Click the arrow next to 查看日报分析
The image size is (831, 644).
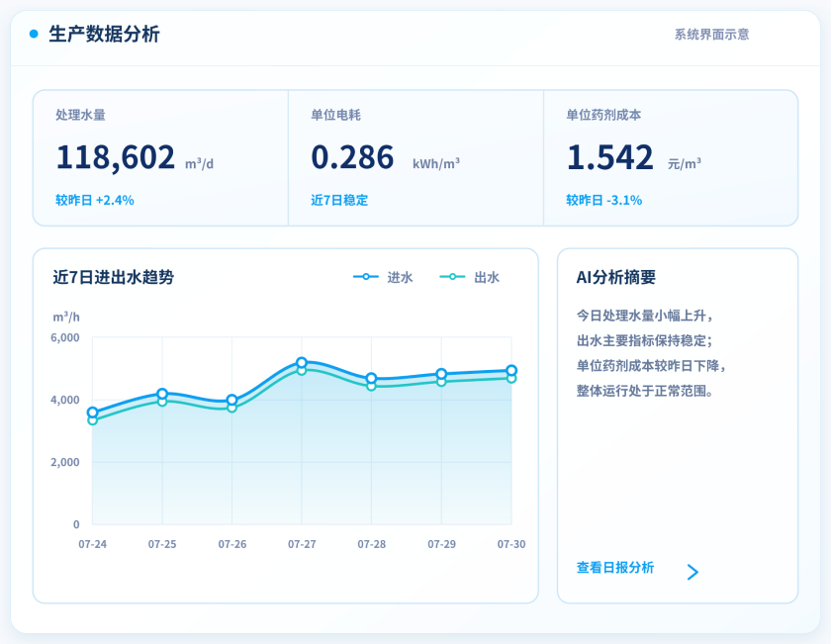pyautogui.click(x=692, y=572)
